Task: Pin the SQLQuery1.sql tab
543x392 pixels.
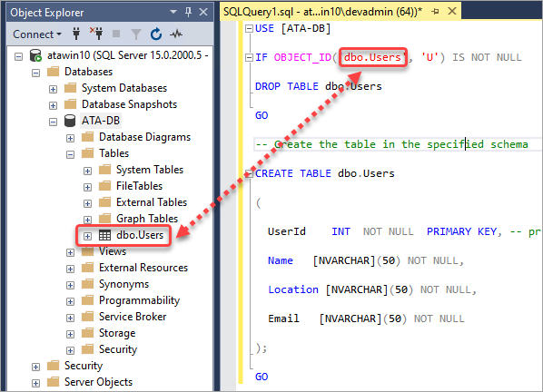Action: [436, 12]
